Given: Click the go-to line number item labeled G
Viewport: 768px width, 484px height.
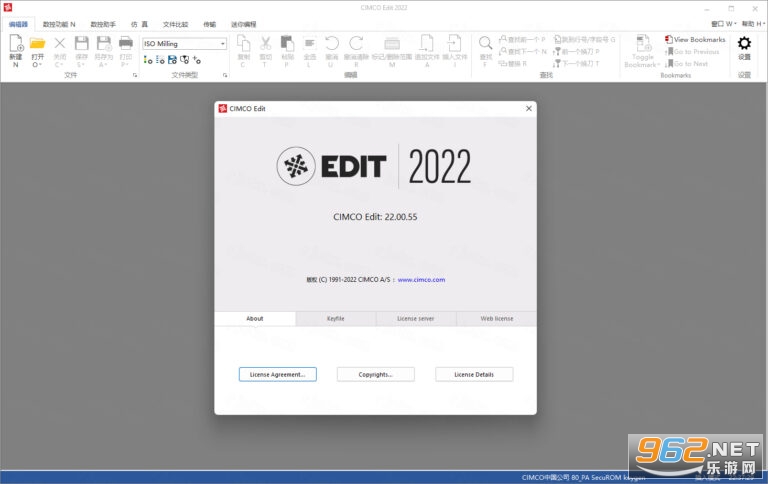Looking at the screenshot, I should [584, 39].
